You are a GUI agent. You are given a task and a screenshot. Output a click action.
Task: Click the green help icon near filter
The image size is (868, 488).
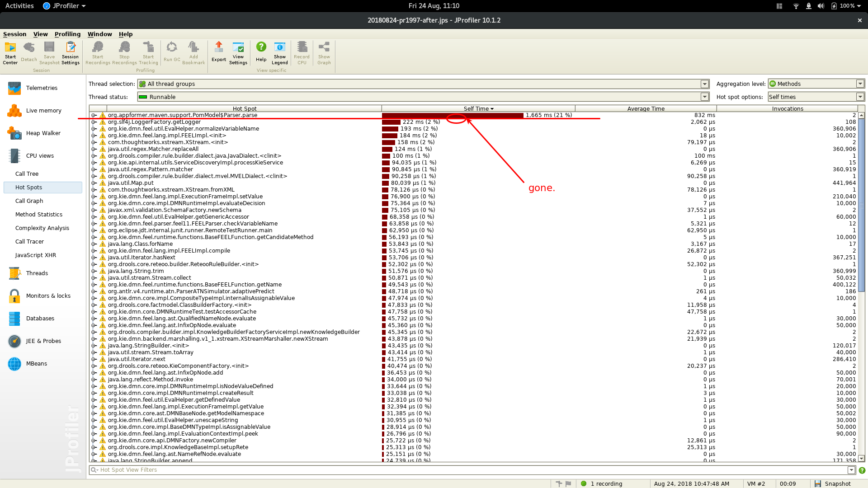(x=862, y=470)
